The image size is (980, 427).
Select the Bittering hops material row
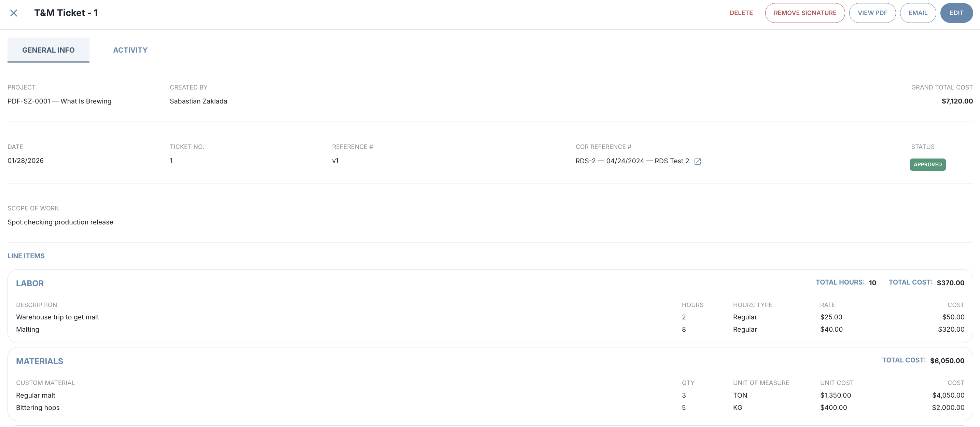[490, 408]
